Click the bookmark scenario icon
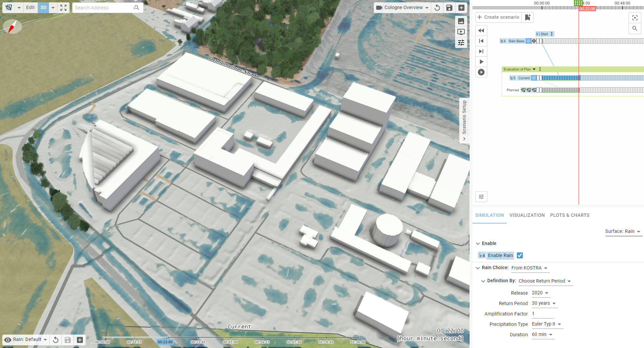 [x=528, y=17]
